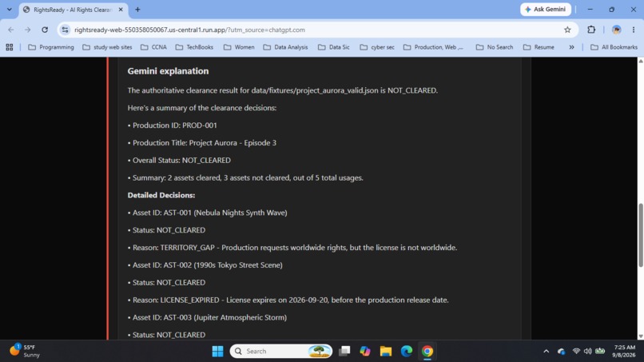Click the scrollbar up arrow
The height and width of the screenshot is (362, 644).
[640, 61]
